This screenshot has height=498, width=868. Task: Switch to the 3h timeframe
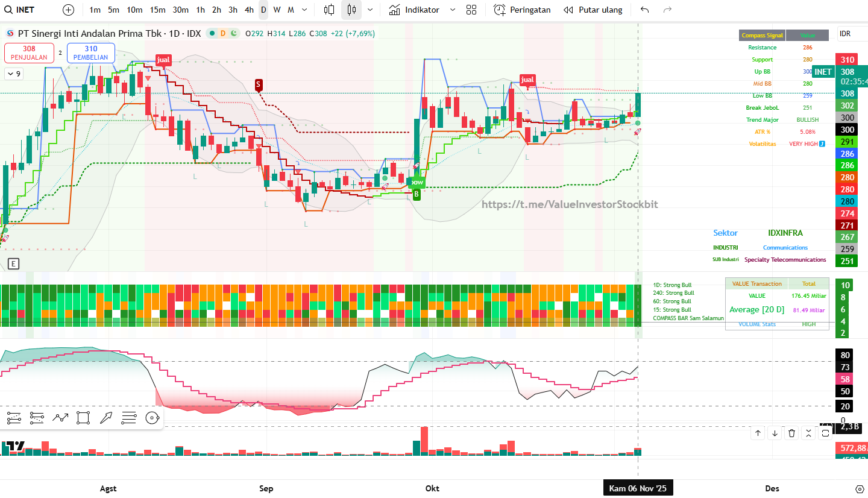pyautogui.click(x=233, y=10)
